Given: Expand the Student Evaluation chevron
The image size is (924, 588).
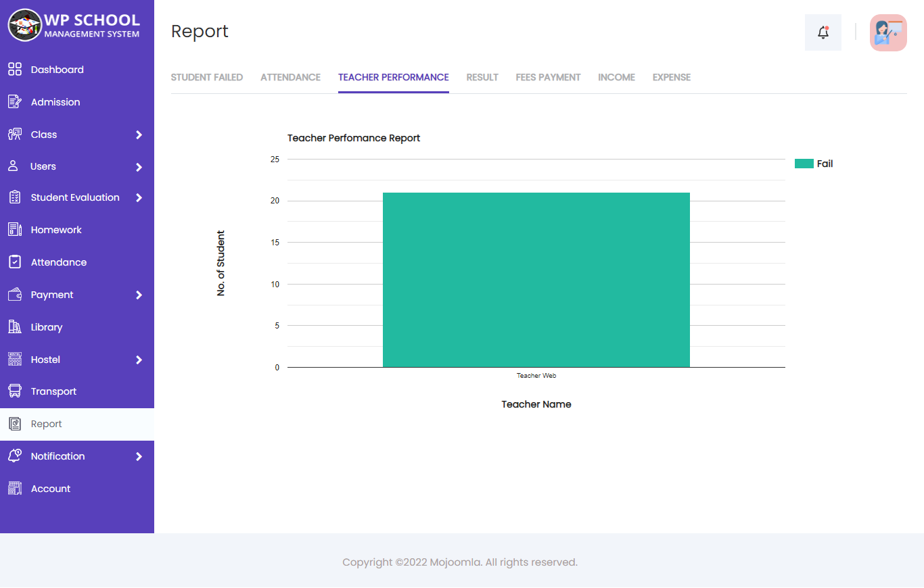Looking at the screenshot, I should point(139,198).
